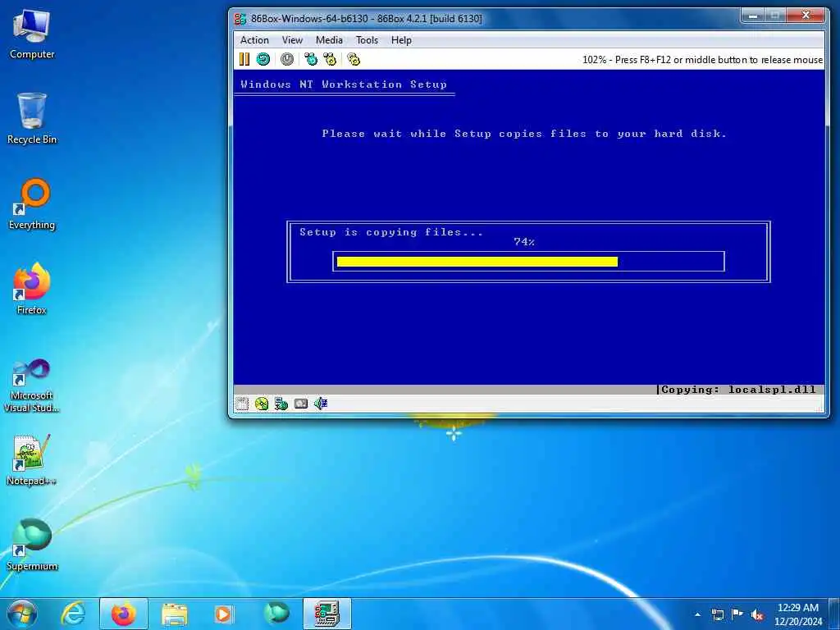The image size is (840, 630).
Task: Click the 'Copying: localspl.dll' status text
Action: click(x=738, y=390)
